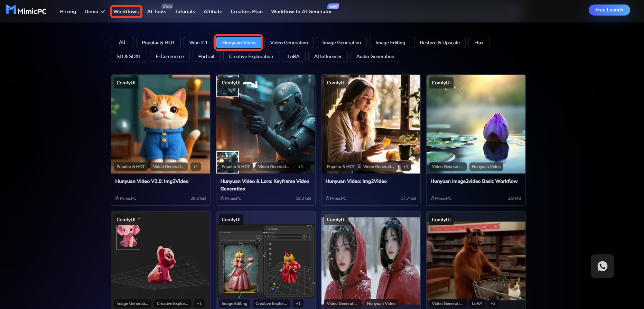Image resolution: width=644 pixels, height=309 pixels.
Task: Filter by Image Generation category
Action: tap(342, 43)
